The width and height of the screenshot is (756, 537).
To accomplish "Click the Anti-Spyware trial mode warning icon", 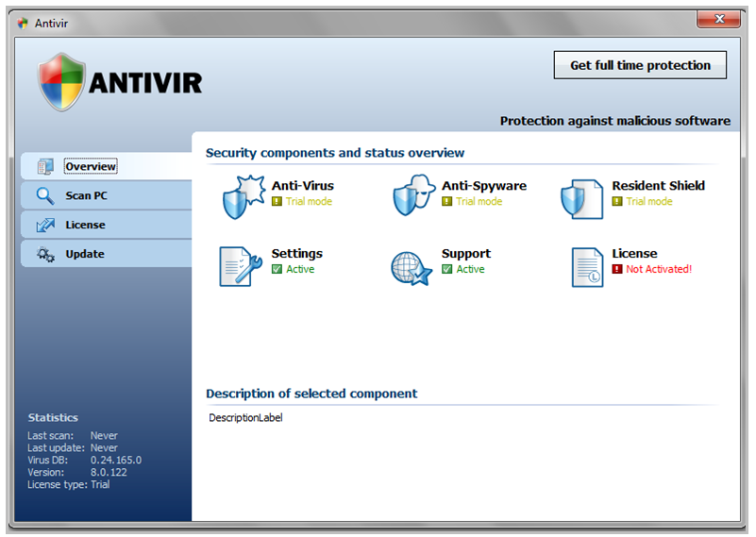I will point(447,201).
